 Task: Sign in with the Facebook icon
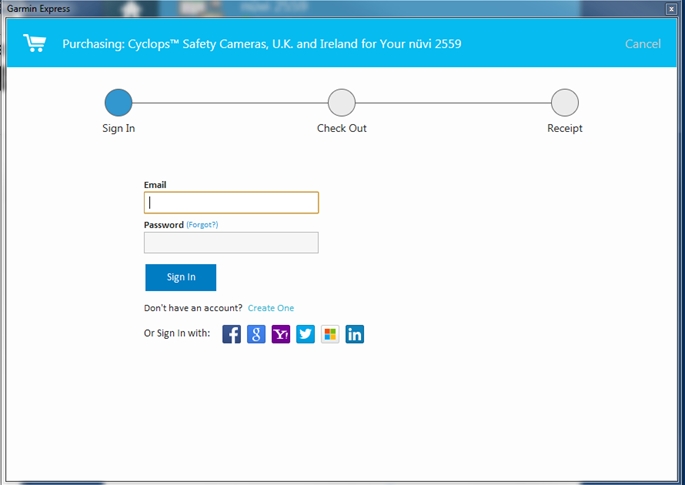click(x=232, y=334)
